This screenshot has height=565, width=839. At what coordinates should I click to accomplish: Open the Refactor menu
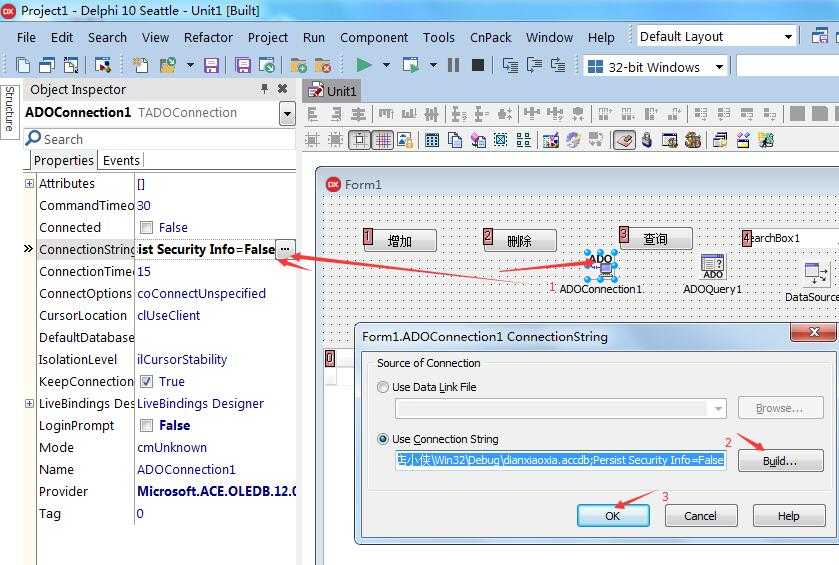pyautogui.click(x=208, y=37)
